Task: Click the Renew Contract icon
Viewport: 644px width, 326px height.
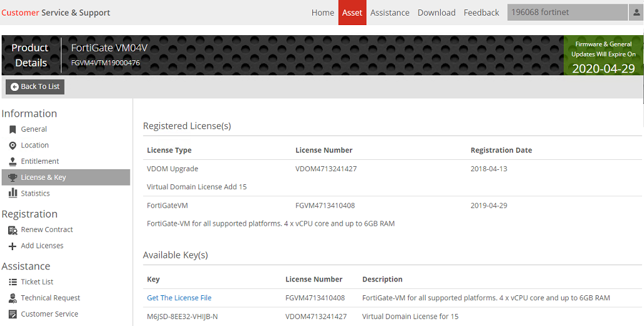Action: point(13,230)
